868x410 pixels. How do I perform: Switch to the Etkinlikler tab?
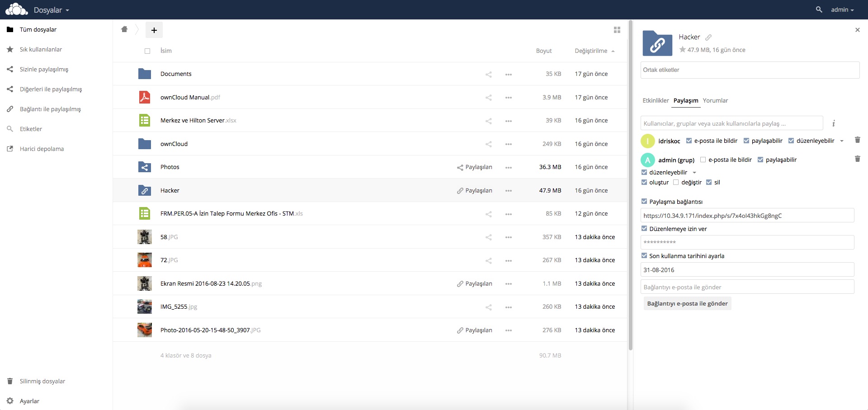tap(656, 100)
